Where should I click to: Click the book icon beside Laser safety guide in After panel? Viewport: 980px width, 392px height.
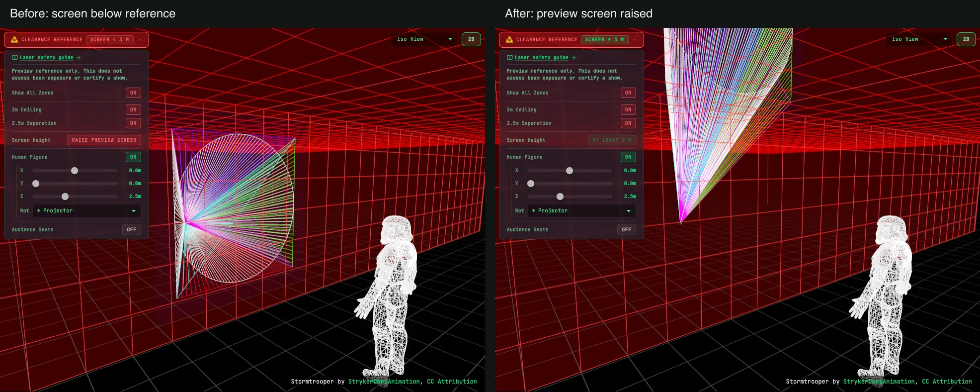click(510, 58)
